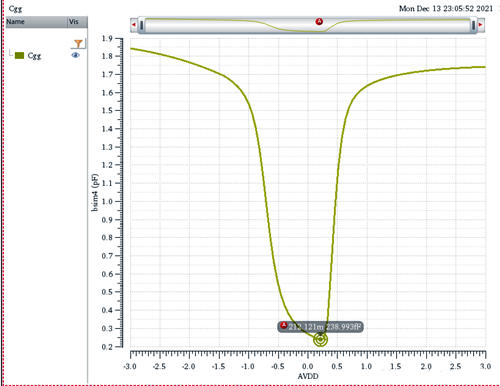The image size is (500, 386).
Task: Click the Cgg window title text
Action: tap(15, 9)
